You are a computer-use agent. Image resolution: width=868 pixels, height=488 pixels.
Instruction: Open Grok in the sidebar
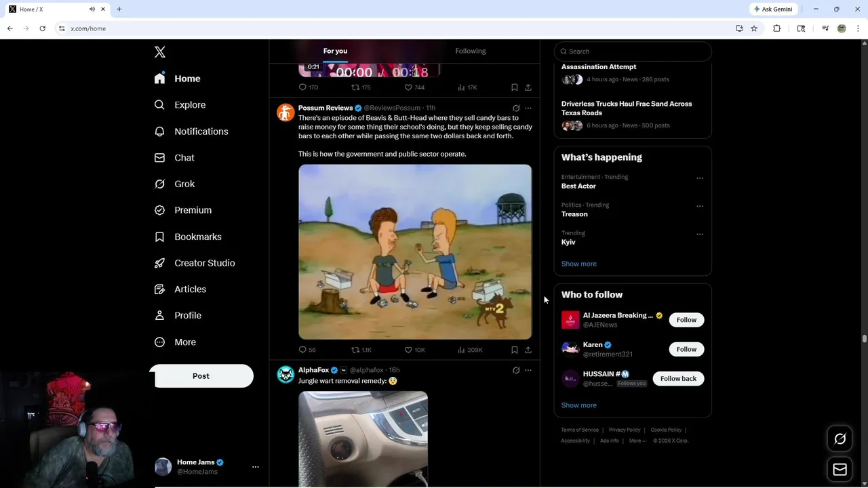(x=174, y=184)
